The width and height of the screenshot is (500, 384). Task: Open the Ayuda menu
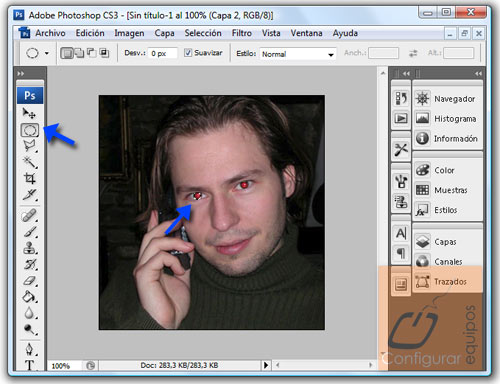(345, 33)
